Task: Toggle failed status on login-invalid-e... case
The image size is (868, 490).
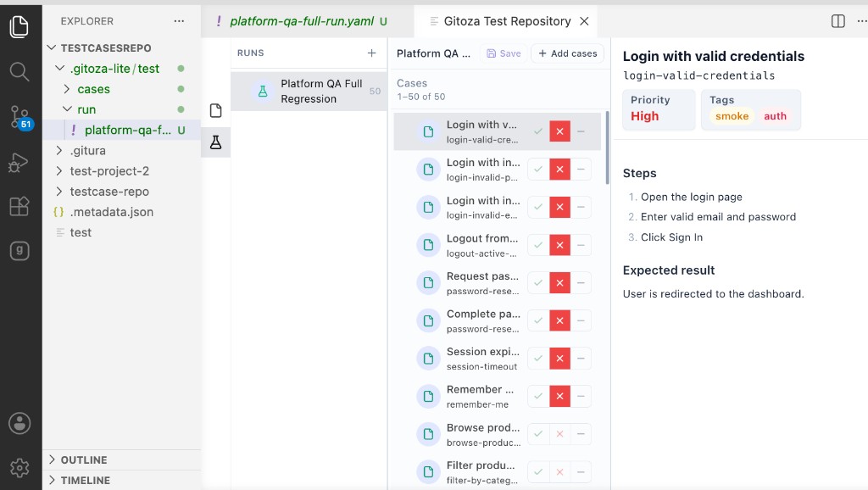Action: coord(559,207)
